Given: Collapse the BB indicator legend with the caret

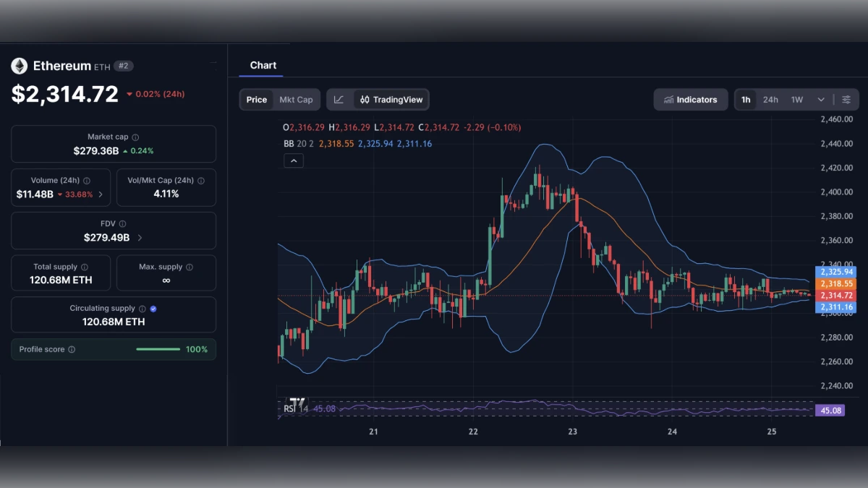Looking at the screenshot, I should 294,160.
